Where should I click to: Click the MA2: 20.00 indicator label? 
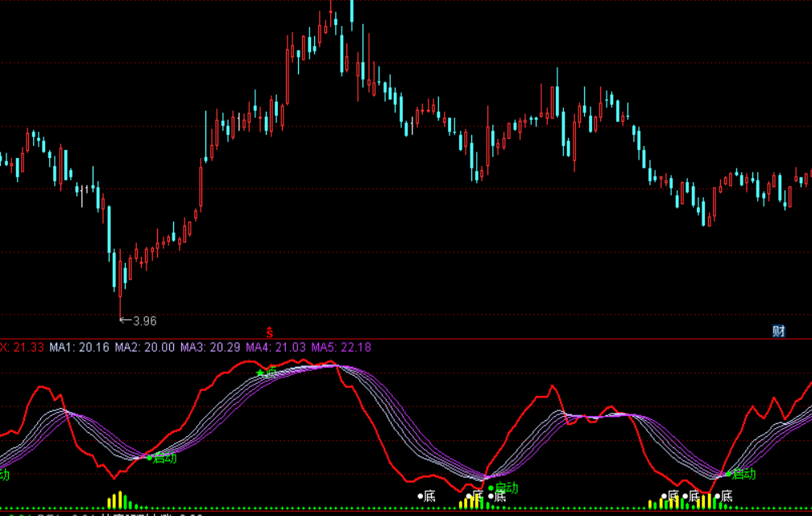click(x=144, y=347)
